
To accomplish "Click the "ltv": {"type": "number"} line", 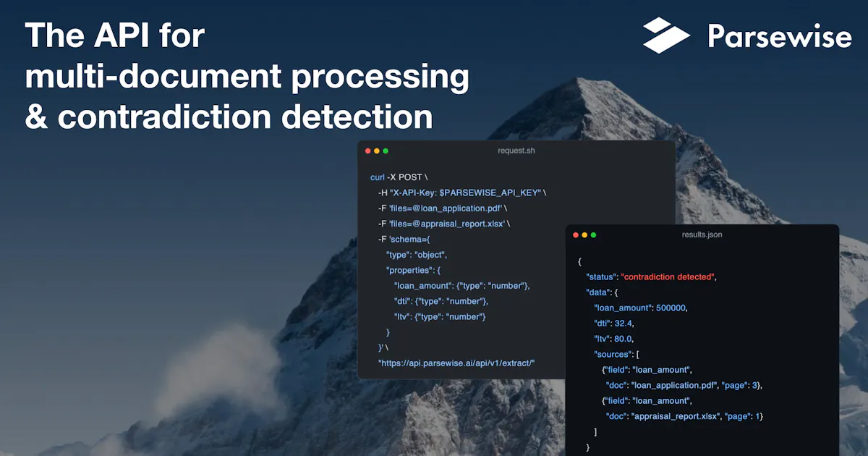I will coord(440,316).
